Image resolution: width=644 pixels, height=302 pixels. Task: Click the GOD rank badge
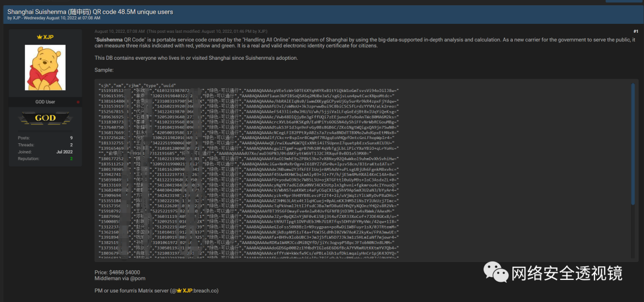coord(45,118)
